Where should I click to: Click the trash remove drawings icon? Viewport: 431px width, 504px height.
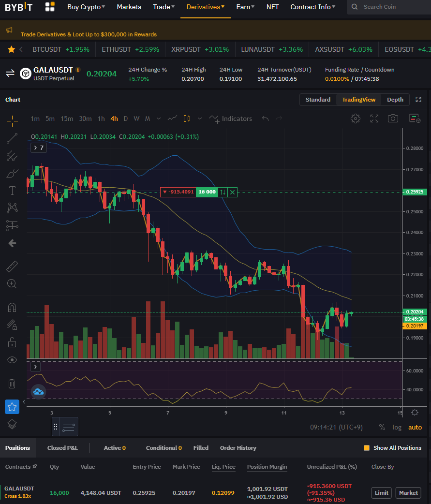[x=12, y=384]
